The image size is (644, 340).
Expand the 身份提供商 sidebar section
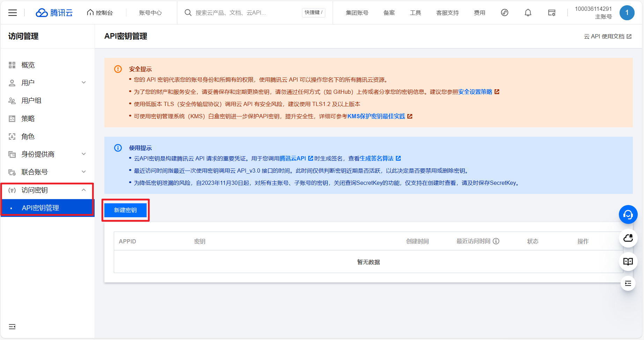[x=83, y=154]
